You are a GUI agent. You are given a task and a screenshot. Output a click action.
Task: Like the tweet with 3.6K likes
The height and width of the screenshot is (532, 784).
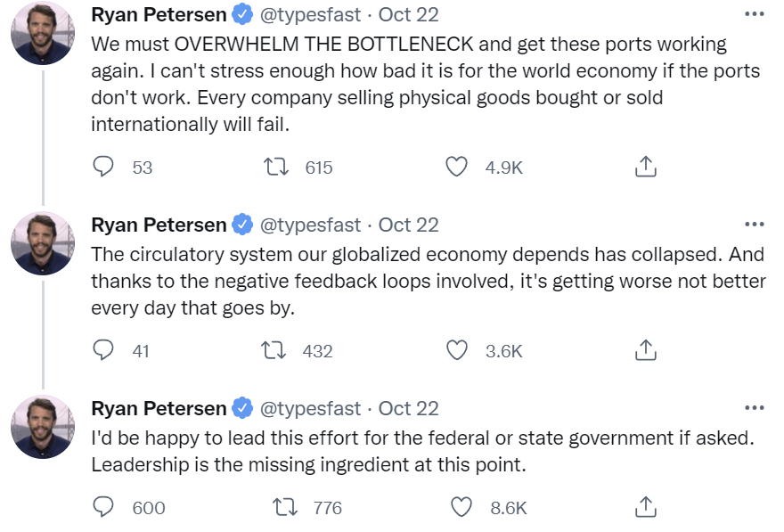457,351
